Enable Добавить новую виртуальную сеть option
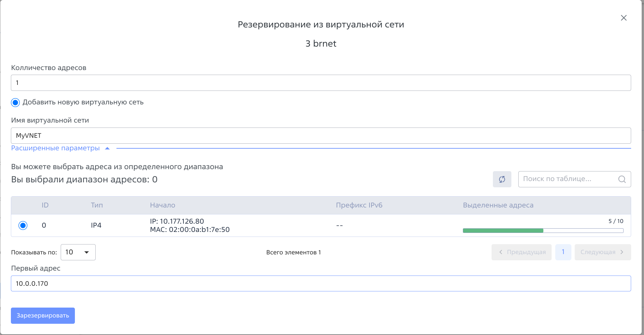This screenshot has width=644, height=335. pyautogui.click(x=15, y=102)
